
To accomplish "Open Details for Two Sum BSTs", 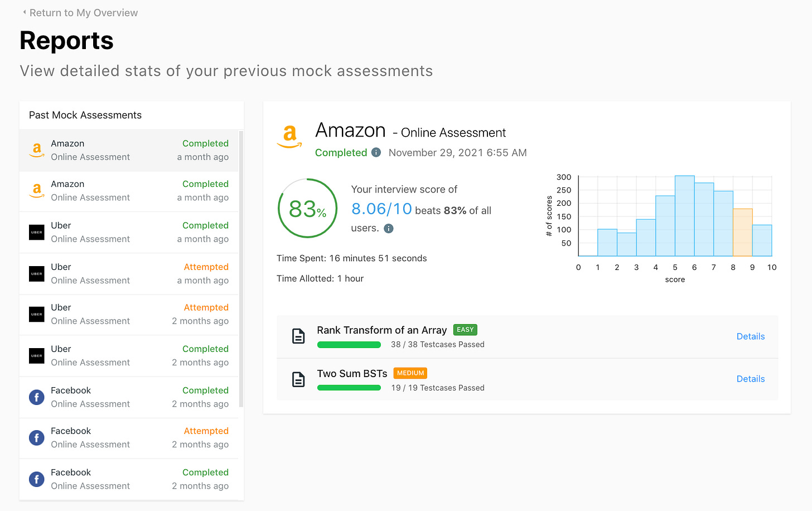I will click(x=750, y=379).
